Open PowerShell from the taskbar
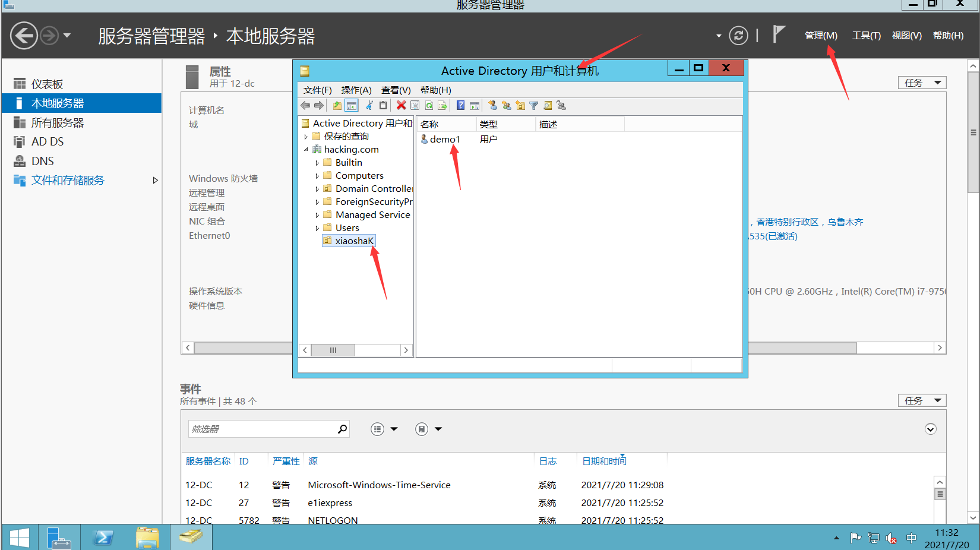 point(103,538)
